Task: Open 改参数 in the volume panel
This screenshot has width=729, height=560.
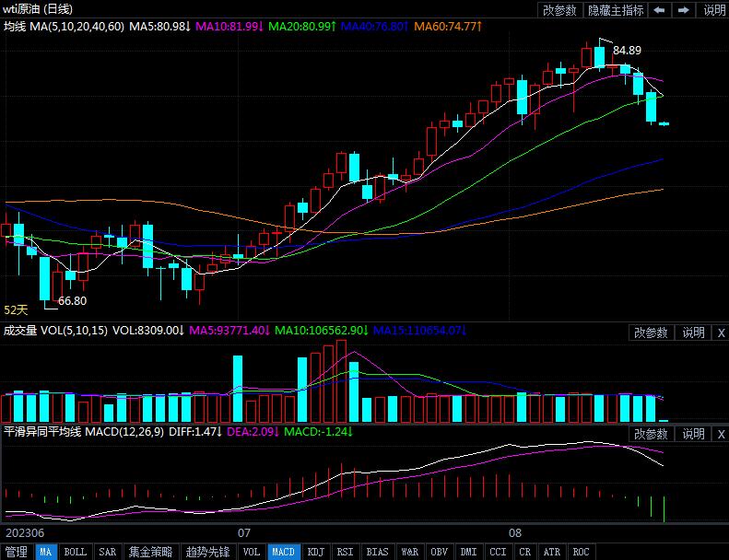Action: click(652, 332)
